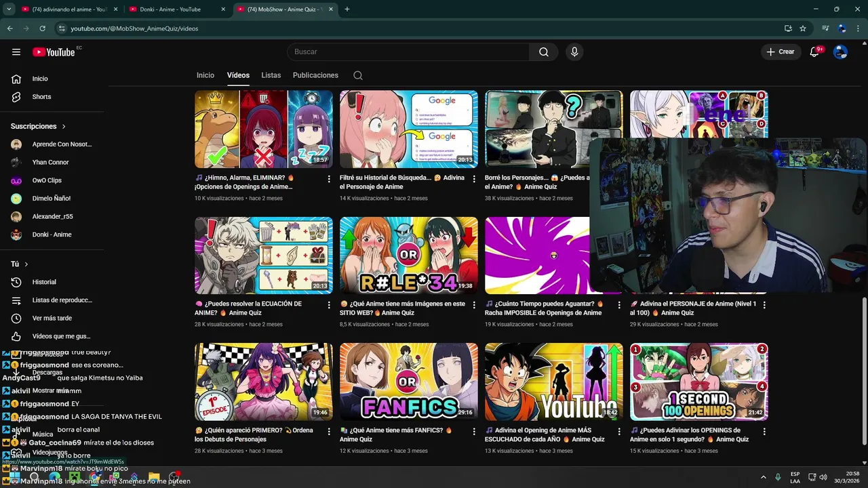Play the FANFICS anime quiz thumbnail
This screenshot has height=488, width=868.
click(409, 382)
